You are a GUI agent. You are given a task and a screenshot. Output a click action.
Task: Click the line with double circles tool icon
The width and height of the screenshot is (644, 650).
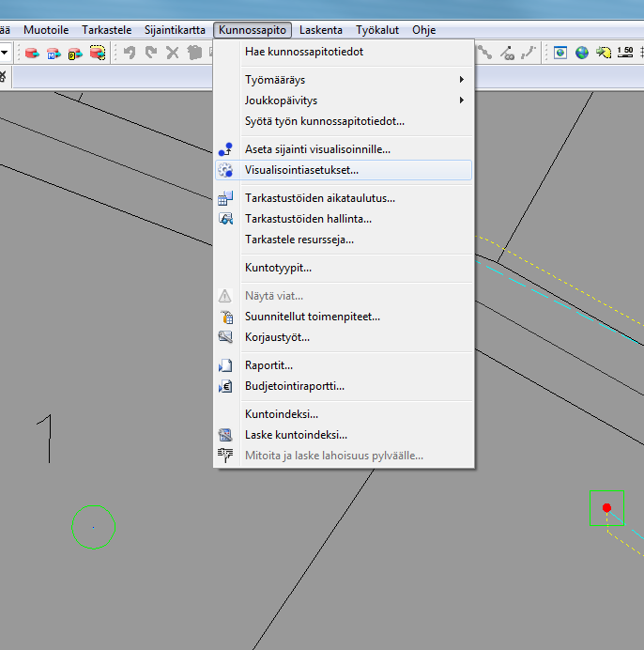click(507, 53)
